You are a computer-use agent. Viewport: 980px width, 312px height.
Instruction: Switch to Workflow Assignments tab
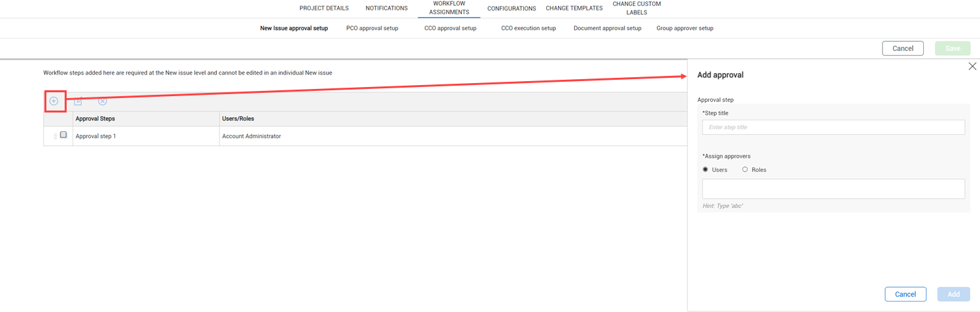click(x=449, y=8)
